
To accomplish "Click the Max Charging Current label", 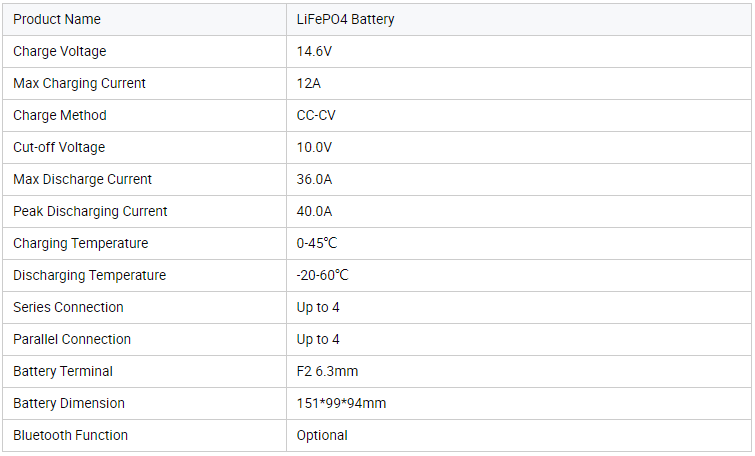I will point(80,84).
